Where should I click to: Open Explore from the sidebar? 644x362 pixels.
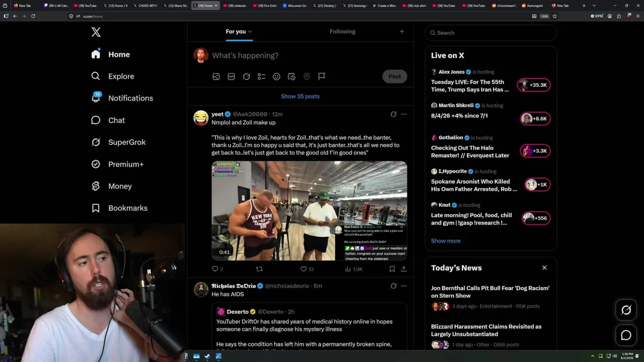coord(113,76)
